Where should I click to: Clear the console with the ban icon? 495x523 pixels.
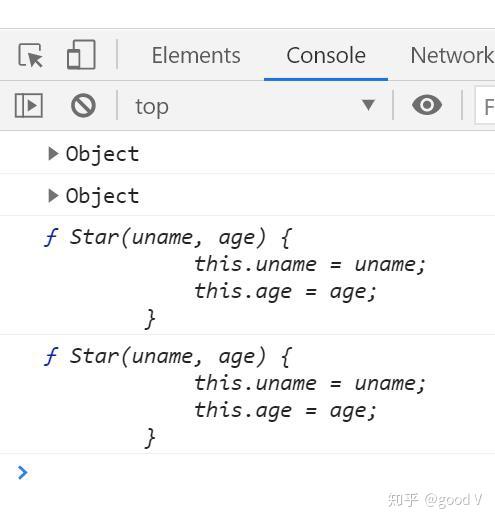pyautogui.click(x=83, y=105)
